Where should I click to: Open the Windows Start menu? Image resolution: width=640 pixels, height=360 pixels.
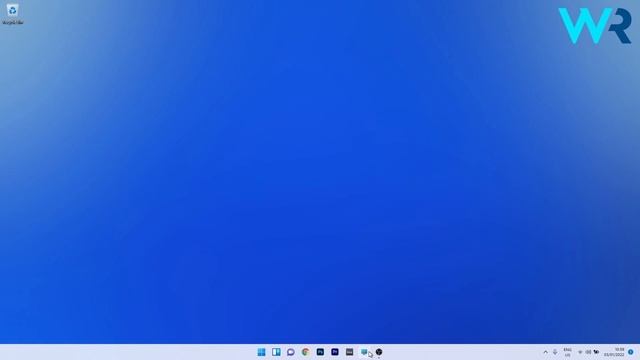(261, 352)
